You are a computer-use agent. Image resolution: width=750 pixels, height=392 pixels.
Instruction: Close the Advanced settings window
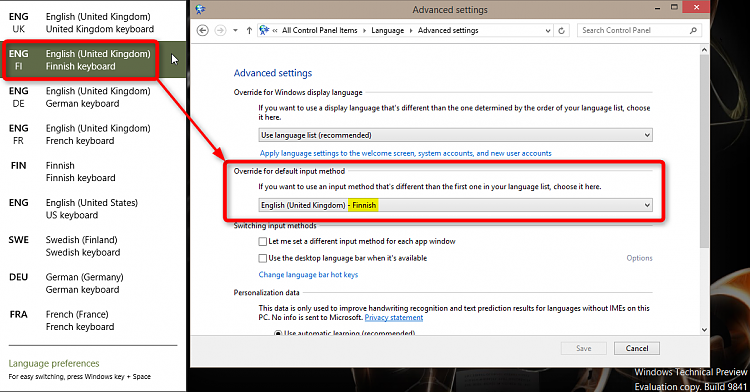click(x=696, y=7)
